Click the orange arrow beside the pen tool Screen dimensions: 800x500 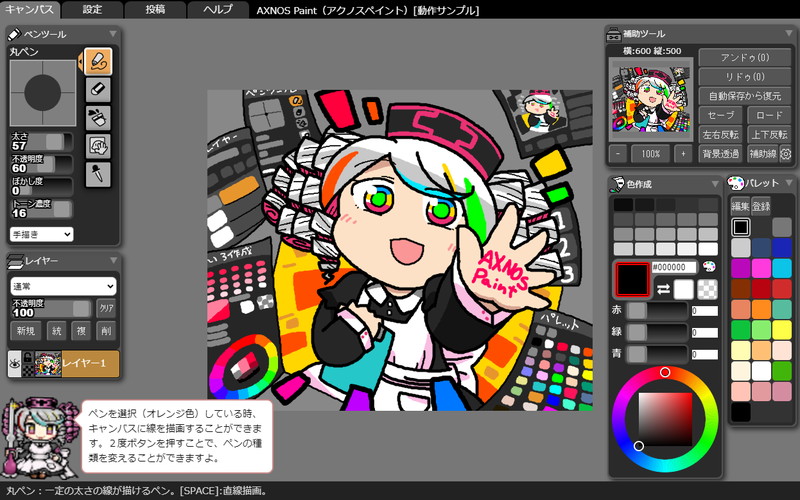click(x=81, y=62)
